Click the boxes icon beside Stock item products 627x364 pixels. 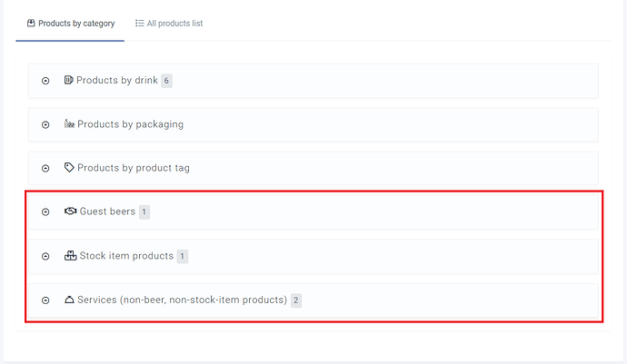[71, 256]
